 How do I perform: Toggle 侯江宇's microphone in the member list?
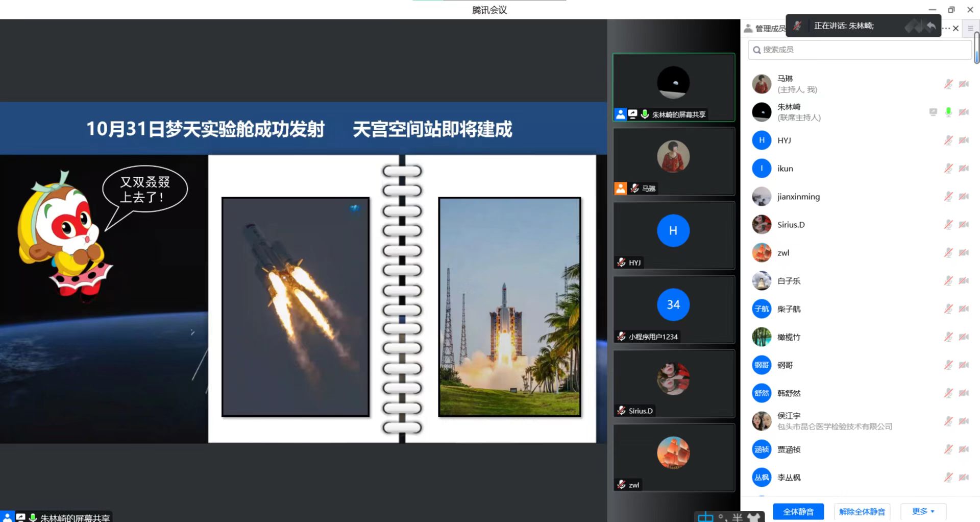point(948,421)
